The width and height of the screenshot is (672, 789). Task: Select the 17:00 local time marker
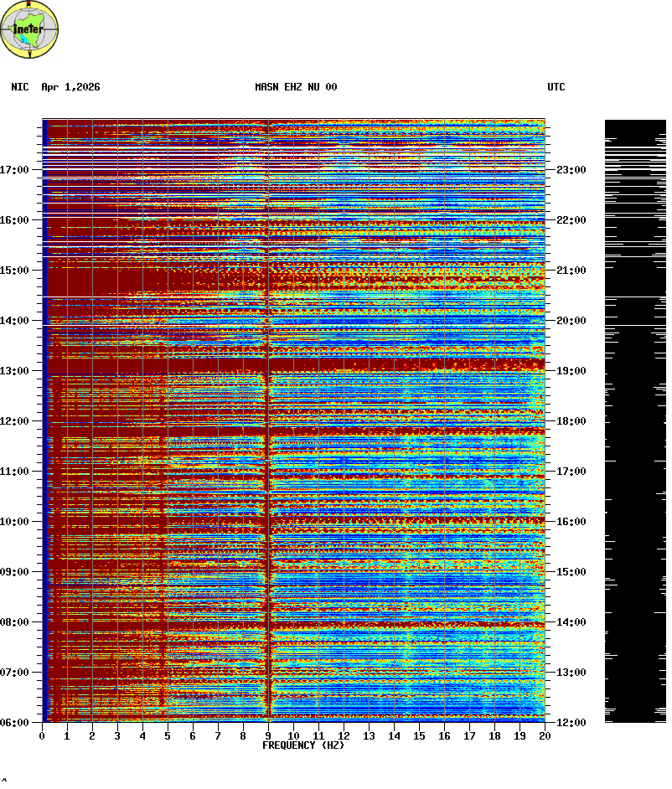point(14,170)
